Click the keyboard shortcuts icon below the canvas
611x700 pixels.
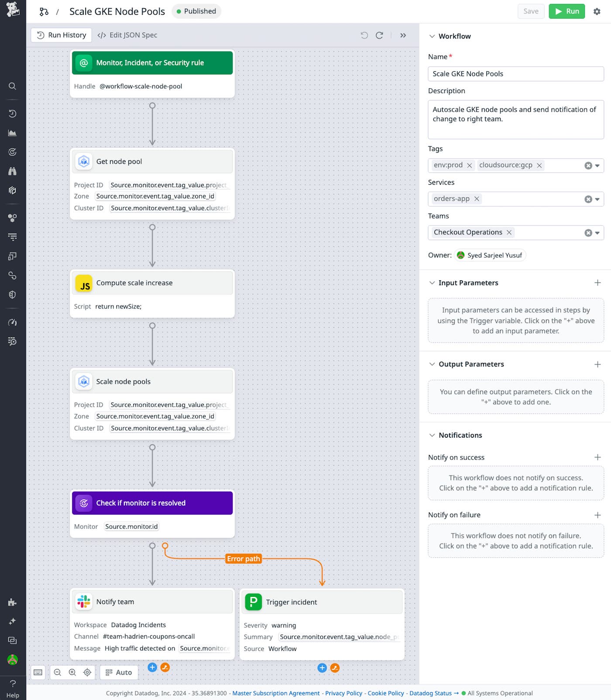(38, 672)
